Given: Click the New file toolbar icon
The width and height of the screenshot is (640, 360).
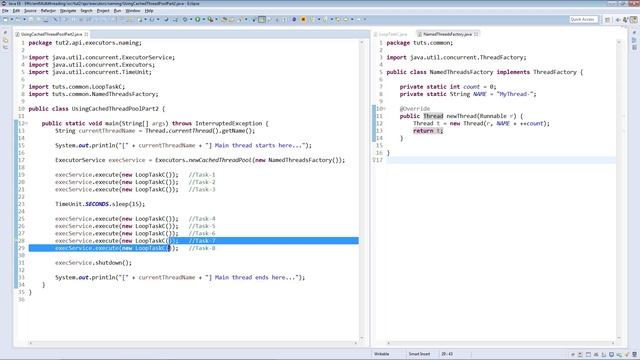Looking at the screenshot, I should (5, 20).
